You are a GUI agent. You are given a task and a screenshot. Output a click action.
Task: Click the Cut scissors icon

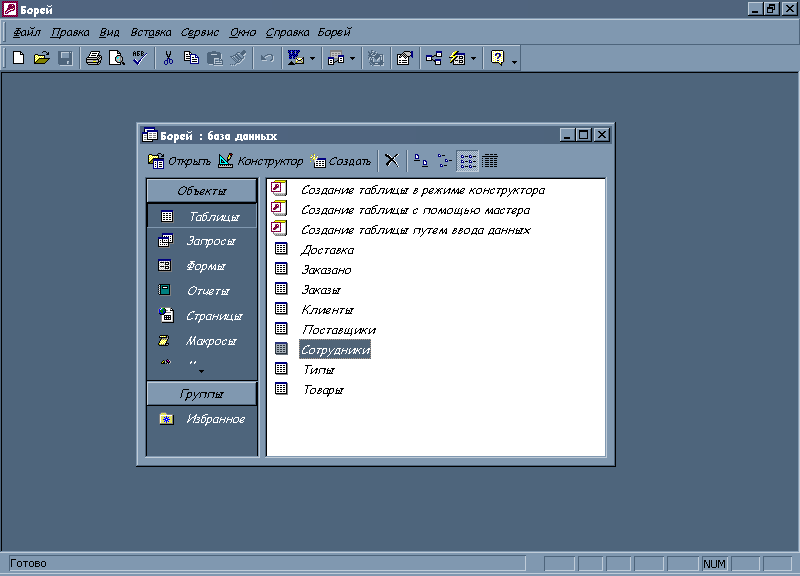pos(168,58)
